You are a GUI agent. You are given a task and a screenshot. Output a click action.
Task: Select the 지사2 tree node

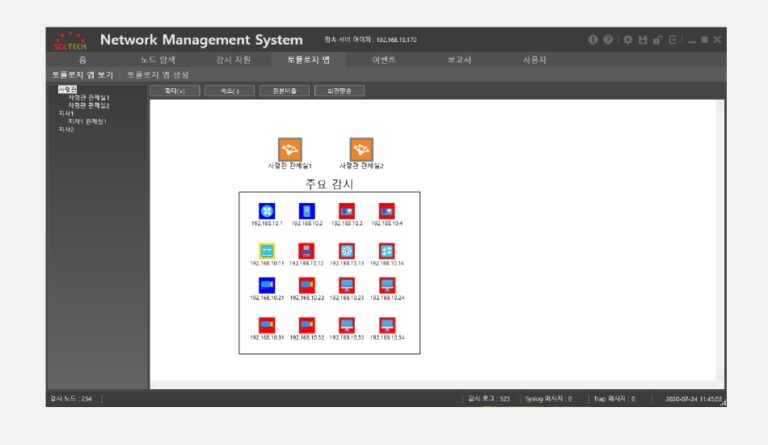66,129
